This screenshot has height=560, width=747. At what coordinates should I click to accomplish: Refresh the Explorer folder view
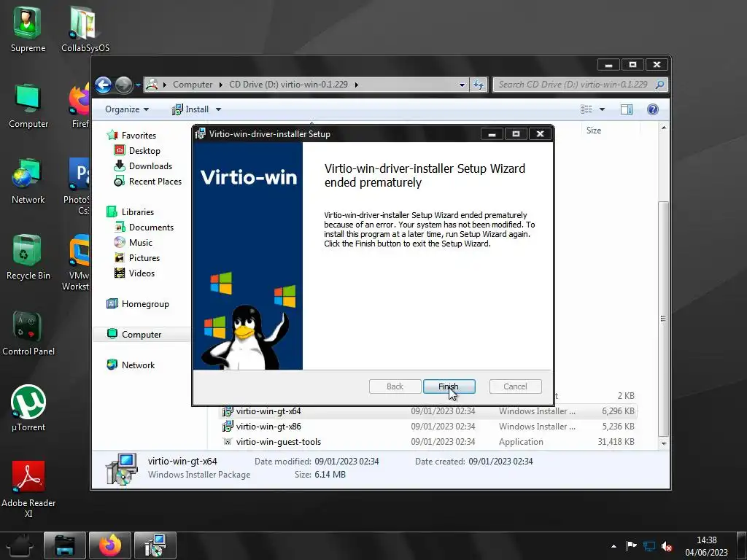478,85
